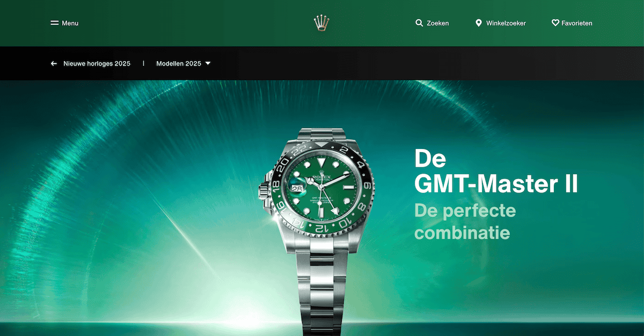Click the heart favorites icon

[x=555, y=23]
